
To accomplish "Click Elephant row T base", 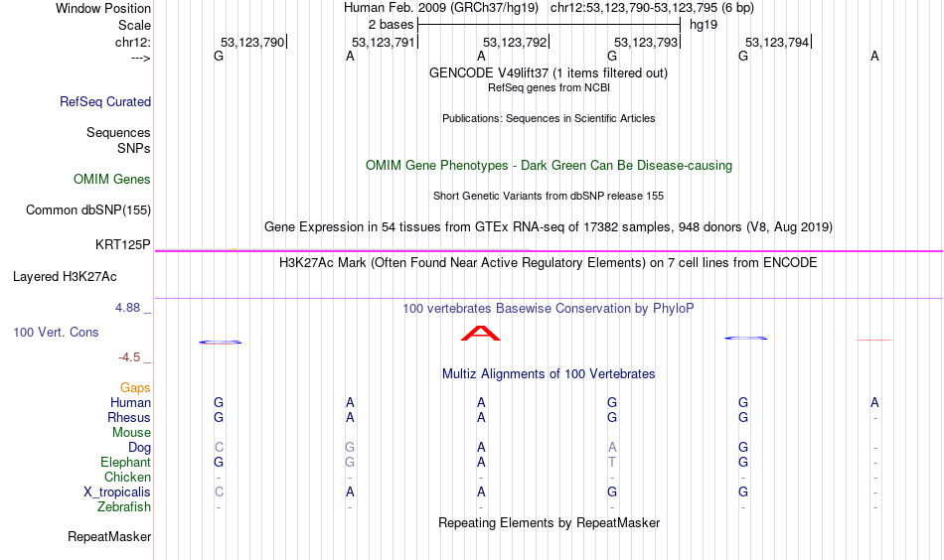I will 612,462.
